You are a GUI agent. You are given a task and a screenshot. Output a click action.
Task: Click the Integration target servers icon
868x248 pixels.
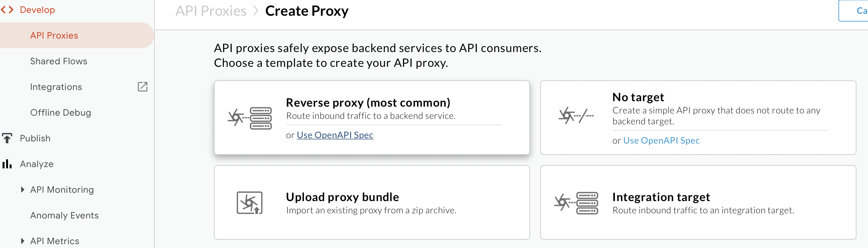point(576,202)
